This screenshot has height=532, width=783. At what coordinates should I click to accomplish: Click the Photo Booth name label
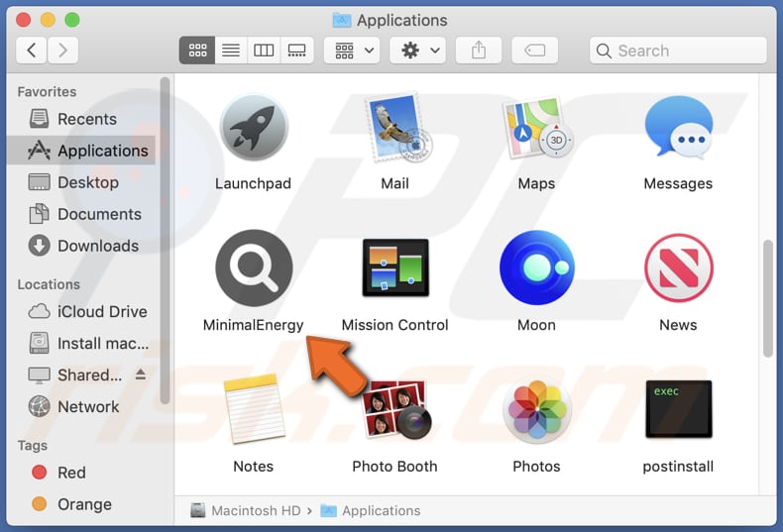[x=395, y=467]
